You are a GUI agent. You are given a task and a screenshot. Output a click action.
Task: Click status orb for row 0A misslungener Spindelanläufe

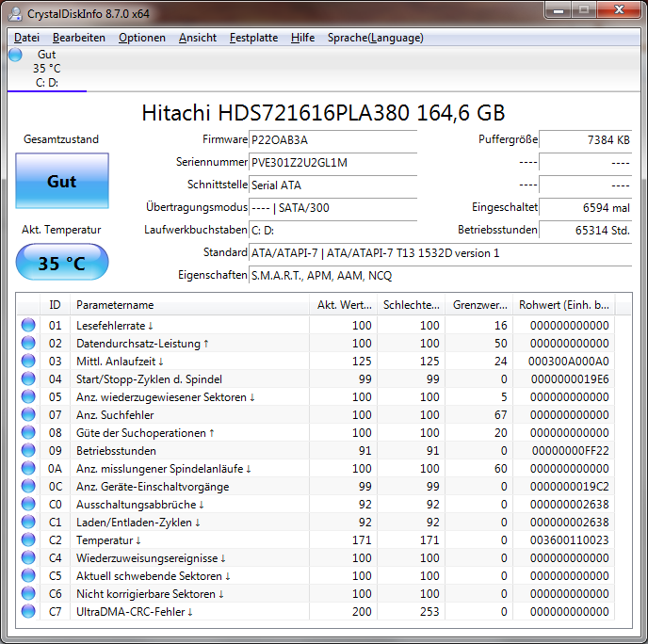[x=28, y=469]
